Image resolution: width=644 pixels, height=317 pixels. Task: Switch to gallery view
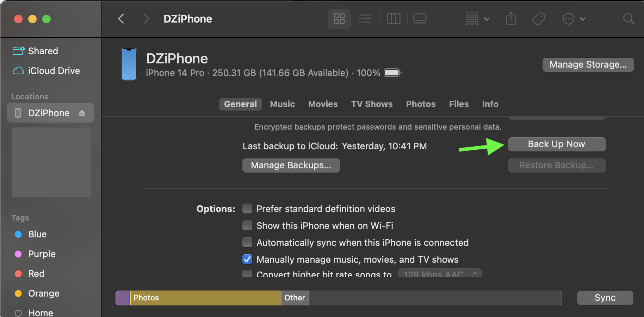pos(420,19)
